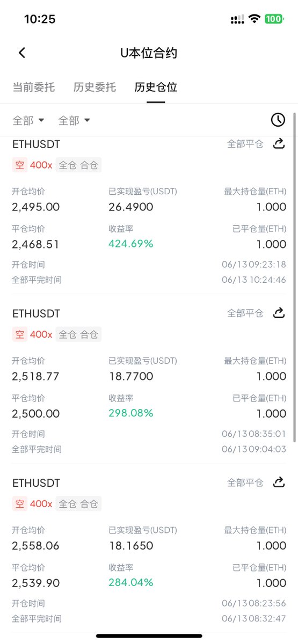This screenshot has width=298, height=644.
Task: Tap the Wi-Fi status icon
Action: pos(255,19)
